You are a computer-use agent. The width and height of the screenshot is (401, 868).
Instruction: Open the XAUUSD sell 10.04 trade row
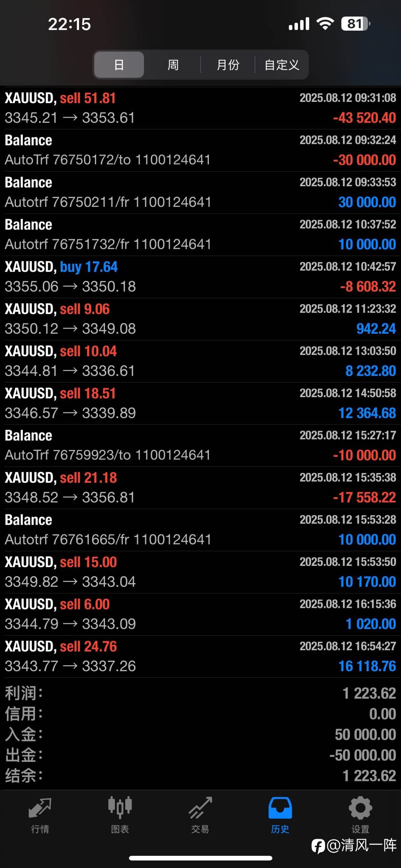pyautogui.click(x=200, y=361)
